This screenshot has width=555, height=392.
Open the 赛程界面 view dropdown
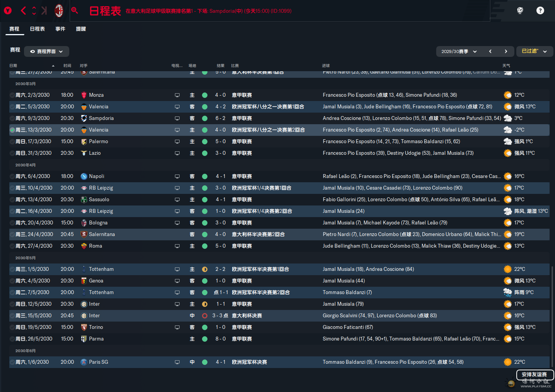(x=46, y=51)
